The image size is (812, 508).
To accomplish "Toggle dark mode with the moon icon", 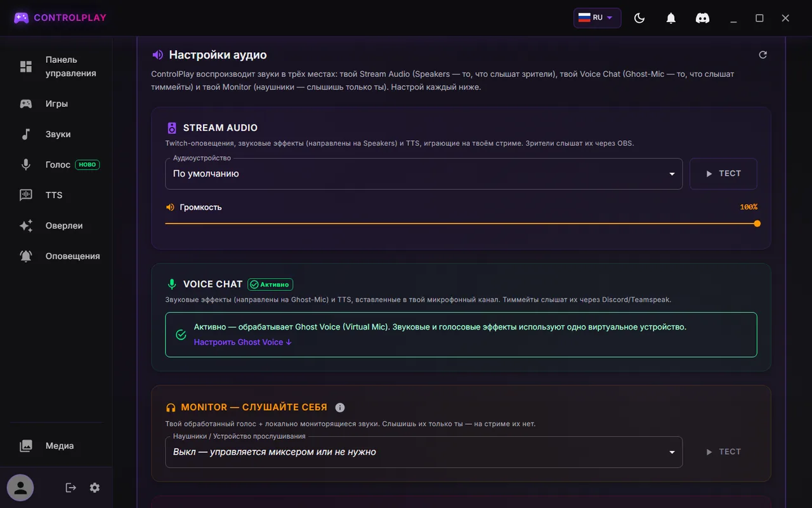I will pos(639,18).
